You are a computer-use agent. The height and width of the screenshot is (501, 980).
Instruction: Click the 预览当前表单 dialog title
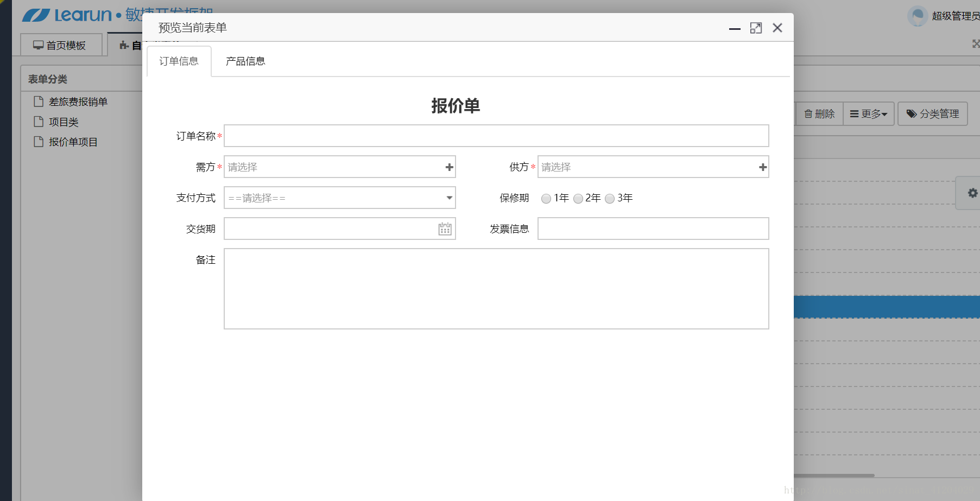click(x=193, y=28)
